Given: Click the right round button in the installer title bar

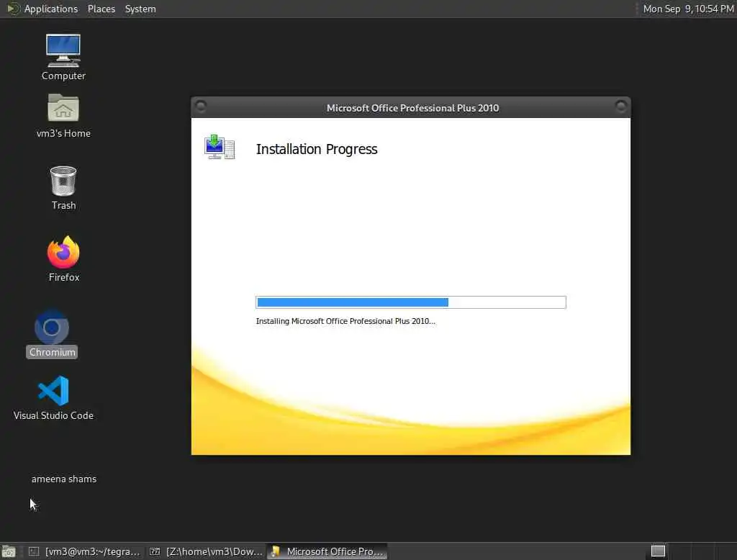Looking at the screenshot, I should click(x=621, y=107).
